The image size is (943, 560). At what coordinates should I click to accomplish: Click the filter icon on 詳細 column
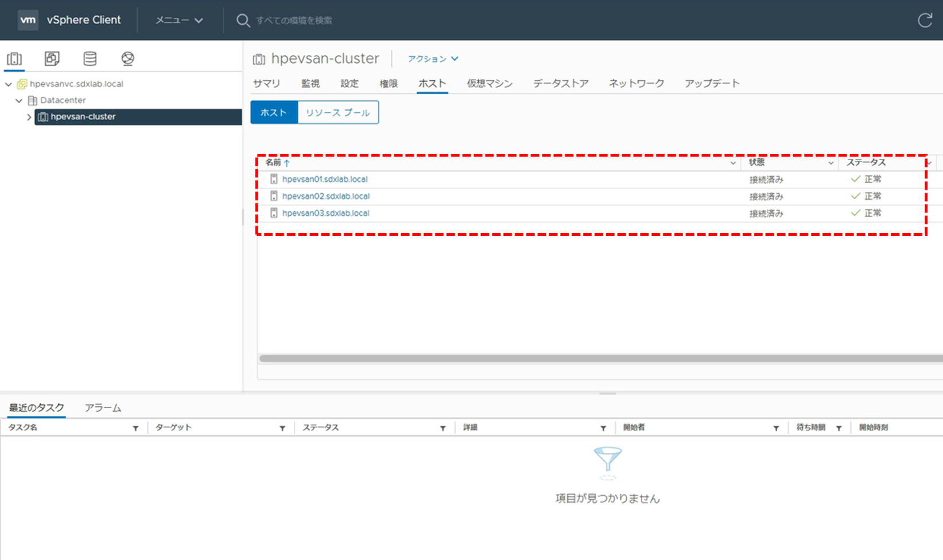603,428
